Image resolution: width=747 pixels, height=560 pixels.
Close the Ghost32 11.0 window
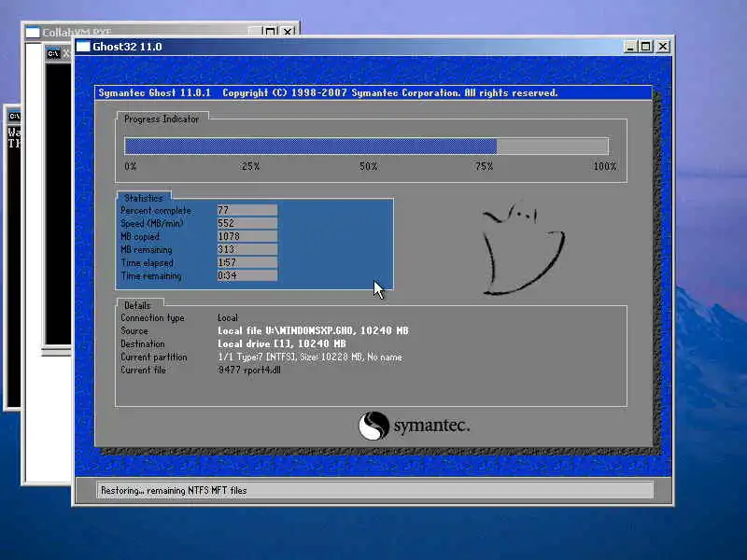click(x=663, y=46)
